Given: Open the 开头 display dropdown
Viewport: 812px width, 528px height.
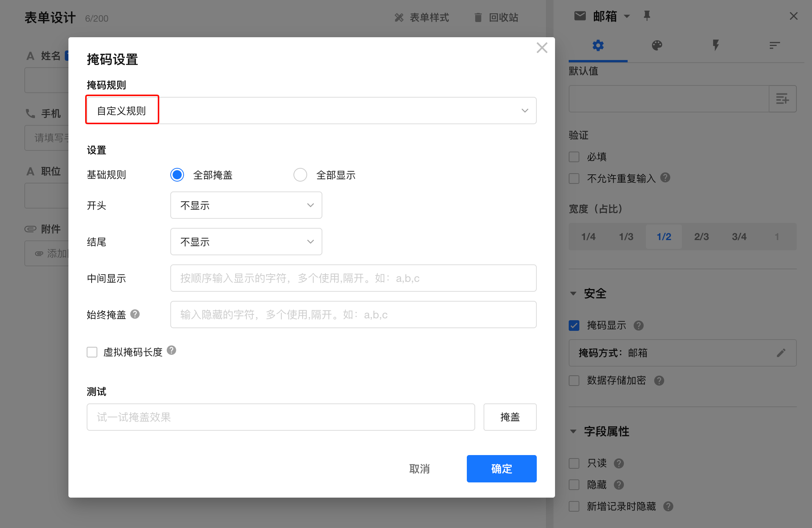Looking at the screenshot, I should click(x=246, y=205).
